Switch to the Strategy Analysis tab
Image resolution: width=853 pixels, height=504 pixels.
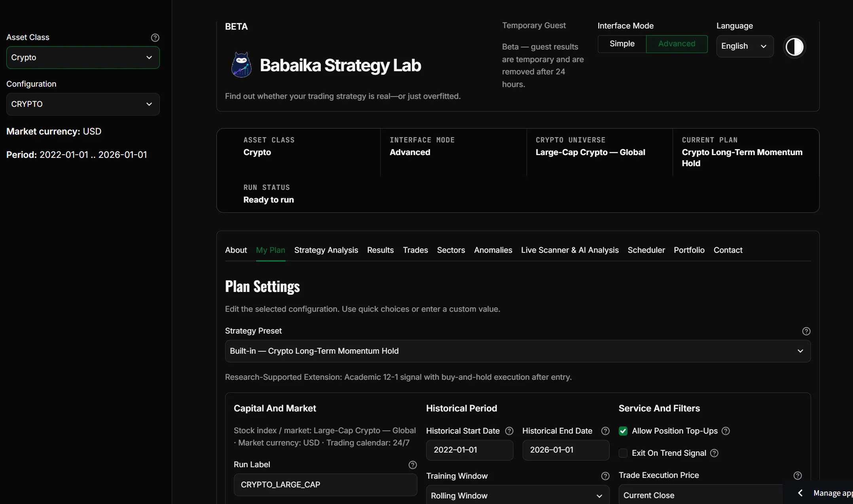tap(326, 250)
